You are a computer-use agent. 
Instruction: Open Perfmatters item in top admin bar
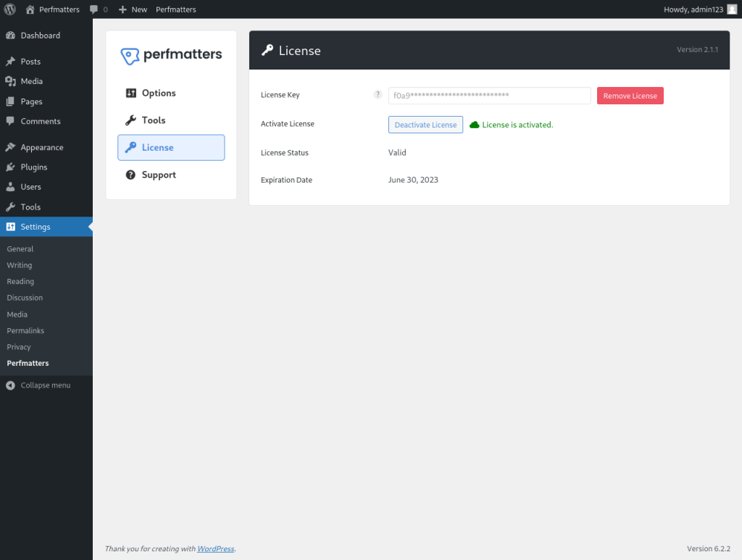[x=175, y=9]
